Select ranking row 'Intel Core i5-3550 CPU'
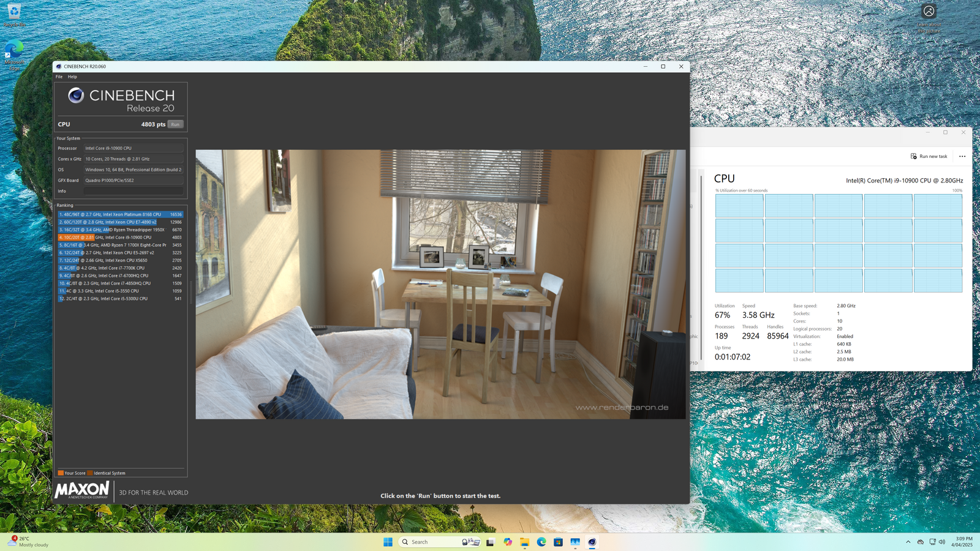980x551 pixels. pos(121,291)
